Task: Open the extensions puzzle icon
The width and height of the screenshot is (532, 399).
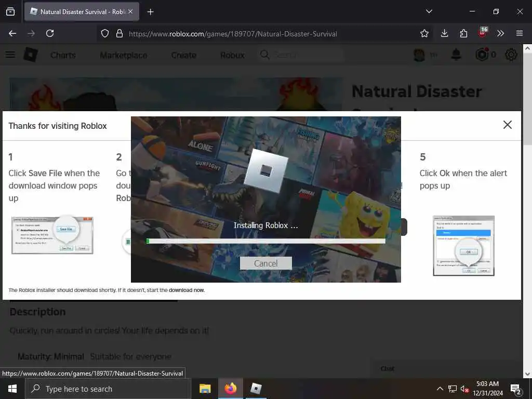Action: coord(463,33)
